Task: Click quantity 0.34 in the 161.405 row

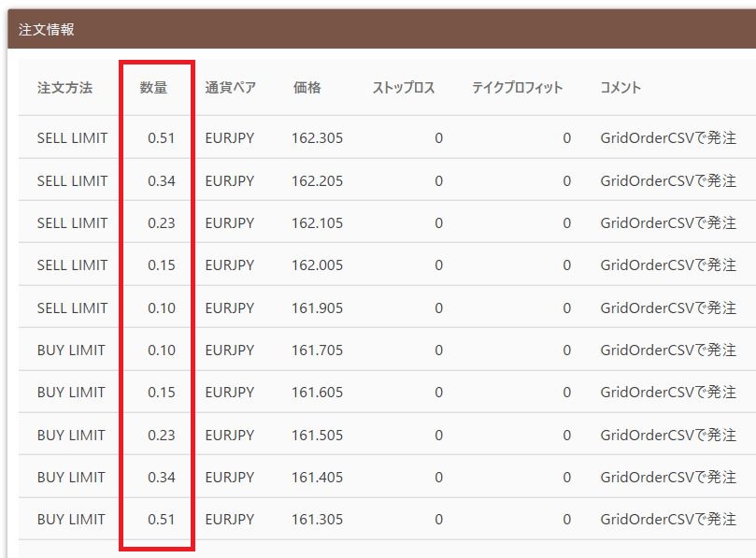Action: pos(161,477)
